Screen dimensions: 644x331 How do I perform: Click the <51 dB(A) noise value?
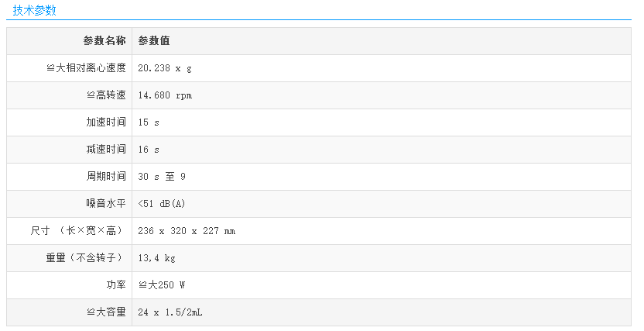[162, 204]
